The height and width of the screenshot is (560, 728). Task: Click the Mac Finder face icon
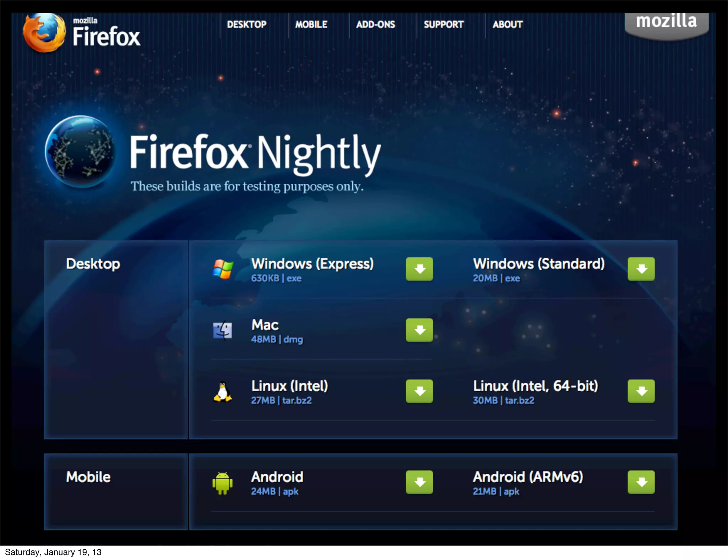[x=223, y=330]
